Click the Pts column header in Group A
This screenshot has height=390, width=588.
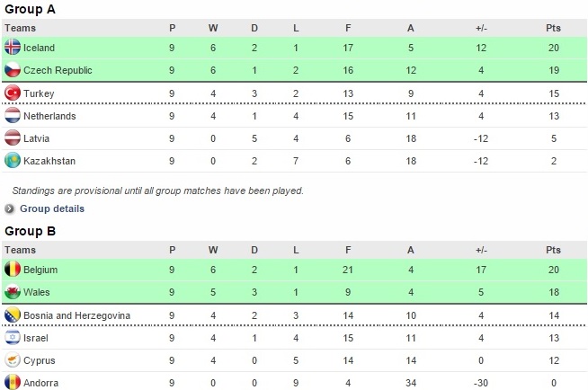(x=553, y=27)
